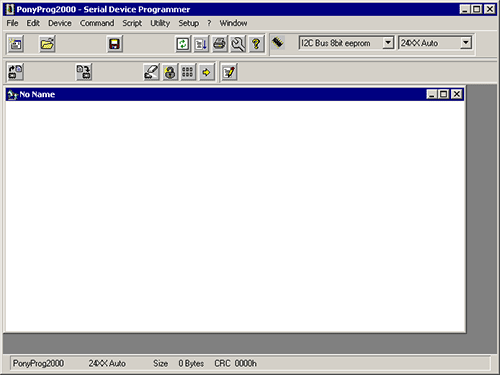Close the No Name child window
Screen dimensions: 500x375
(x=457, y=94)
